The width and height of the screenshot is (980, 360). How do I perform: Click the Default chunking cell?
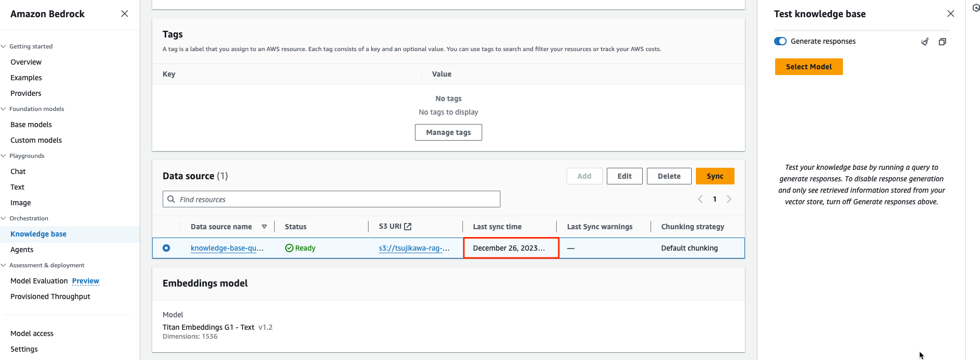coord(690,248)
